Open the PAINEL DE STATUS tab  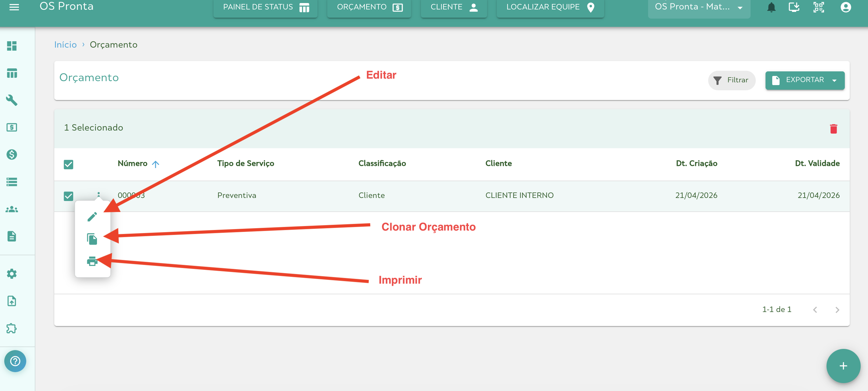[x=265, y=7]
